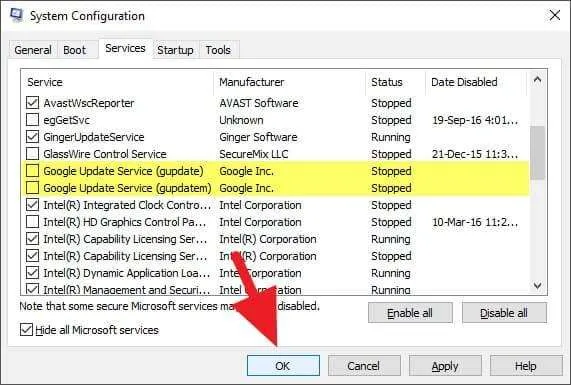Go to the Startup tab
Screen dimensions: 571x385
click(x=175, y=50)
